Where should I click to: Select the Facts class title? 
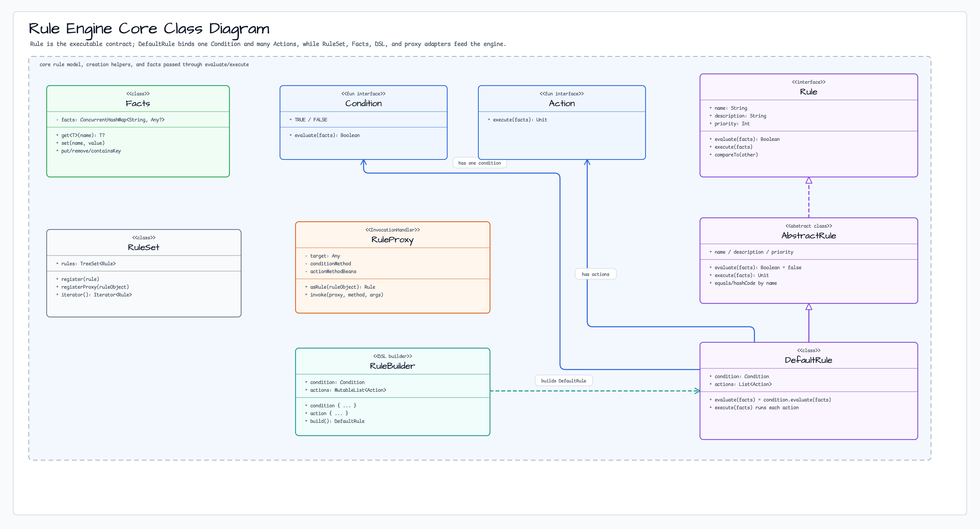point(138,103)
